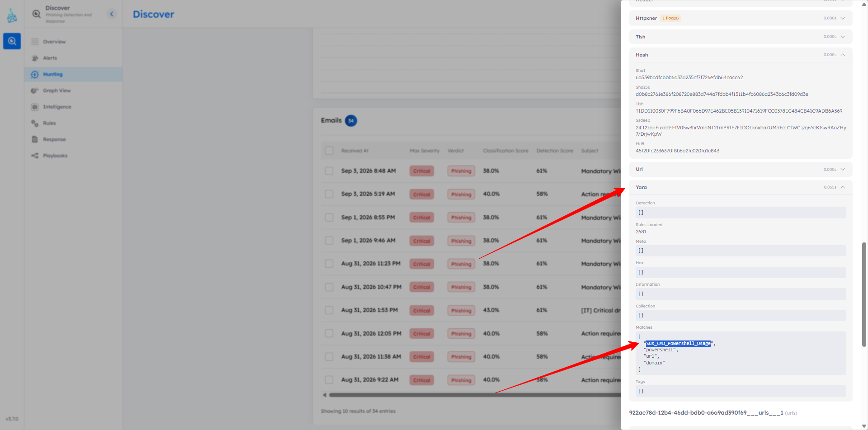Image resolution: width=868 pixels, height=430 pixels.
Task: Check the Aug 31, 2026 9:22 AM email row
Action: pos(329,380)
